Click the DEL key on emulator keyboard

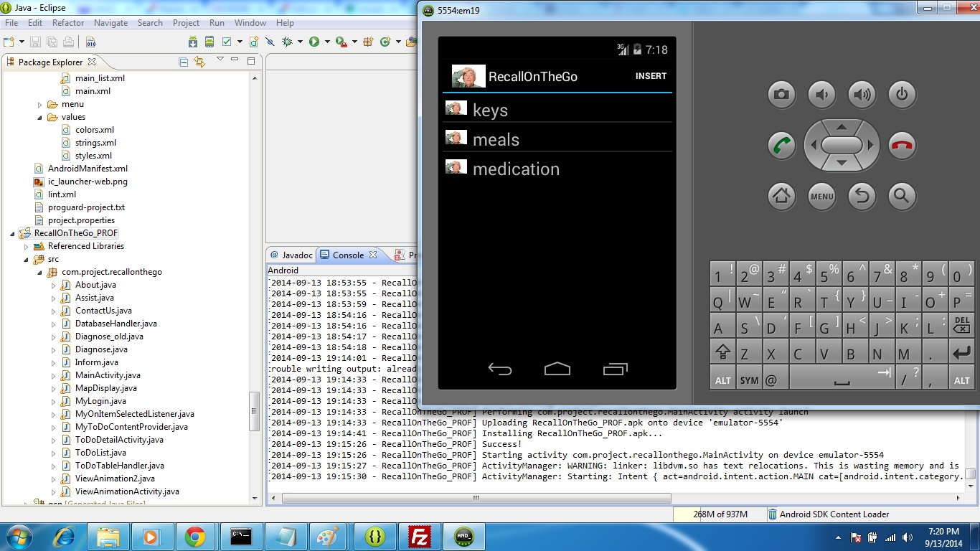pyautogui.click(x=961, y=326)
